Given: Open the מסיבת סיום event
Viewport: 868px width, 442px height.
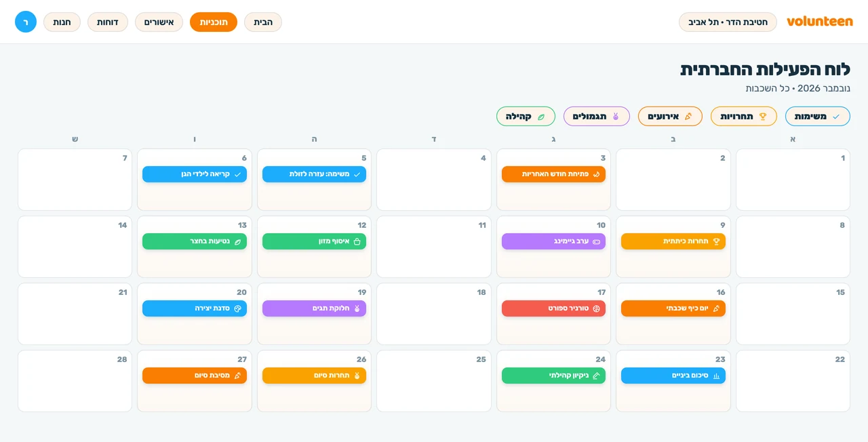Looking at the screenshot, I should pyautogui.click(x=195, y=376).
